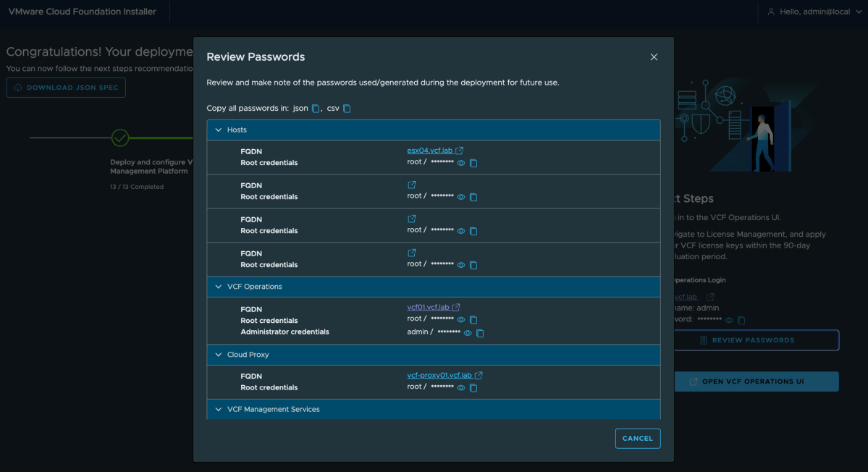
Task: Open the esx04.vcf.lab host link
Action: (x=429, y=151)
